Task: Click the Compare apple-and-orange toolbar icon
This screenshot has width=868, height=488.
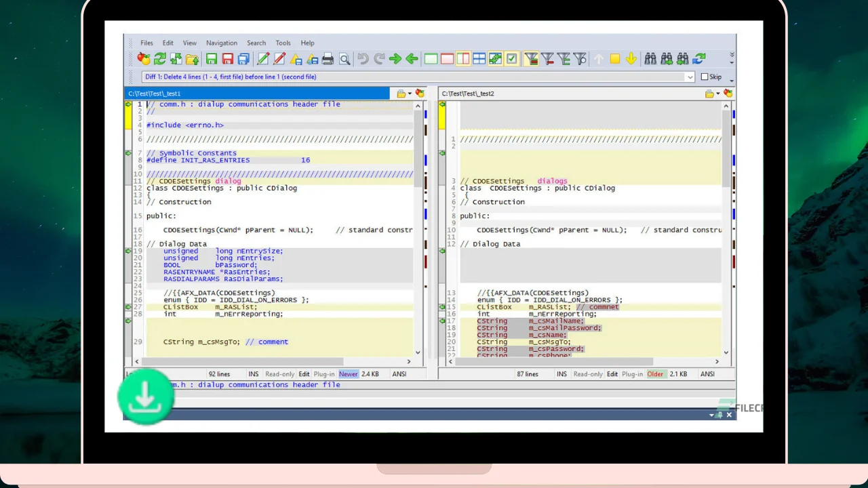Action: pos(144,59)
